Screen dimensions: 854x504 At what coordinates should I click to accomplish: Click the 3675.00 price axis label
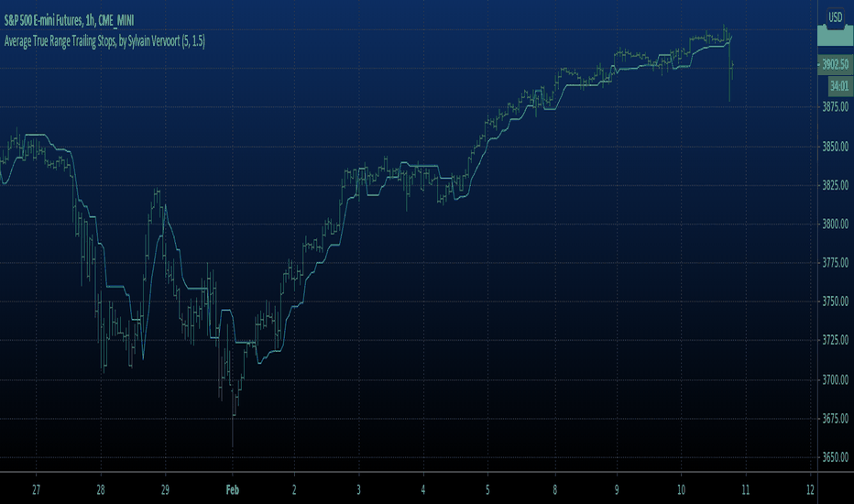pos(835,418)
